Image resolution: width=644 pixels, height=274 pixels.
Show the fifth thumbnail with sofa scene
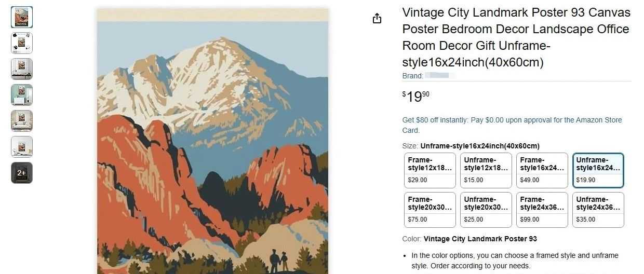pos(22,121)
